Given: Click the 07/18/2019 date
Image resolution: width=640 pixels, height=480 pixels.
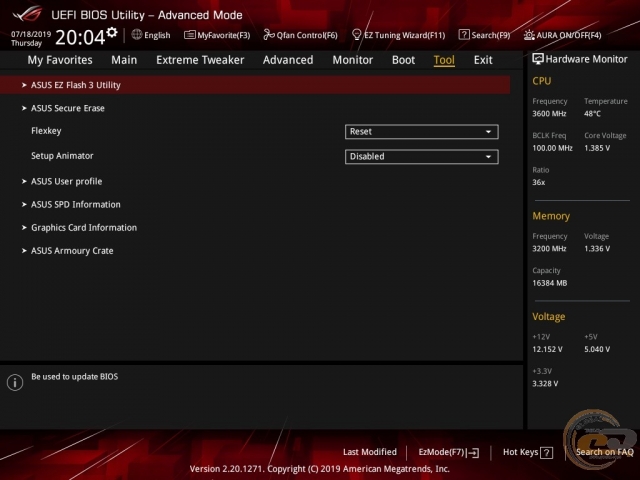Looking at the screenshot, I should point(31,34).
